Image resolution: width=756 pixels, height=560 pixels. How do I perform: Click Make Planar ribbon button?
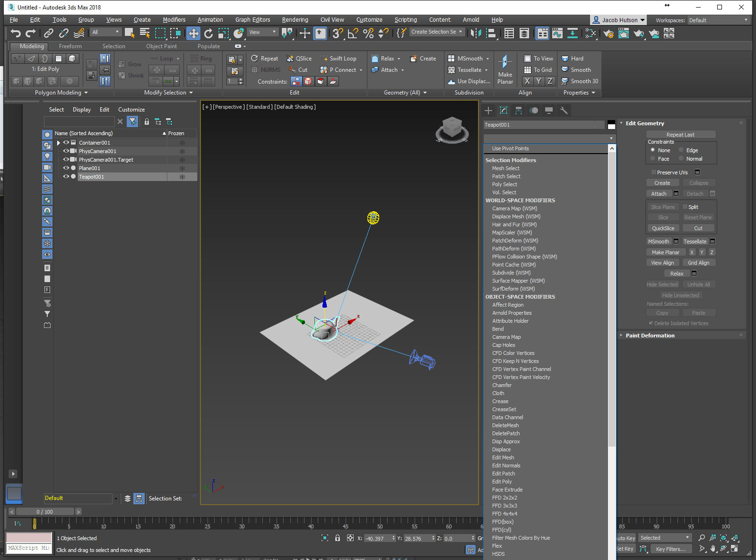pos(505,70)
